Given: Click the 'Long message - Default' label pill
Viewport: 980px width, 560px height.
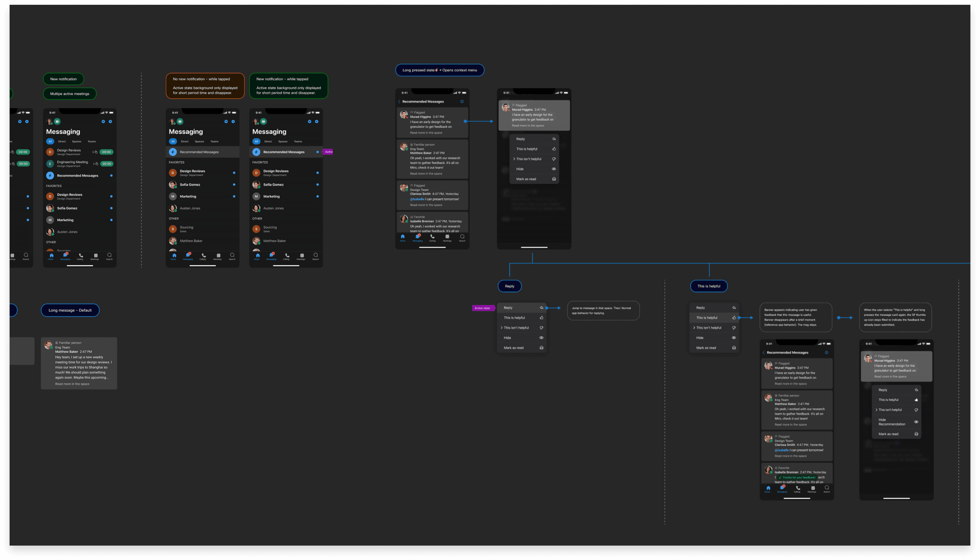Looking at the screenshot, I should click(x=70, y=310).
